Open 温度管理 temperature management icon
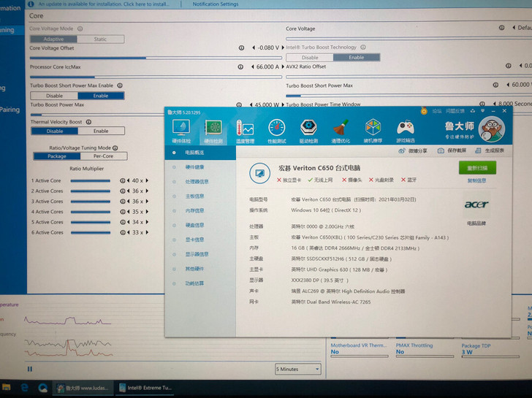This screenshot has height=398, width=532. point(245,131)
